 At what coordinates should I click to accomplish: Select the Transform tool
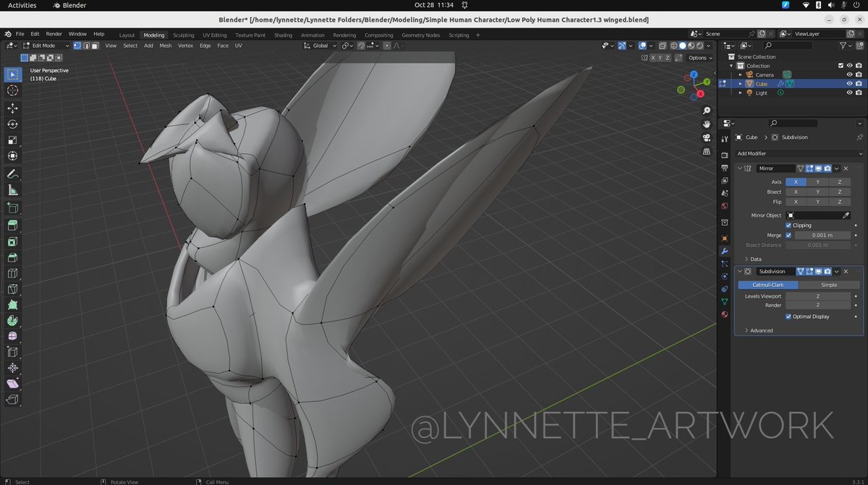coord(12,156)
